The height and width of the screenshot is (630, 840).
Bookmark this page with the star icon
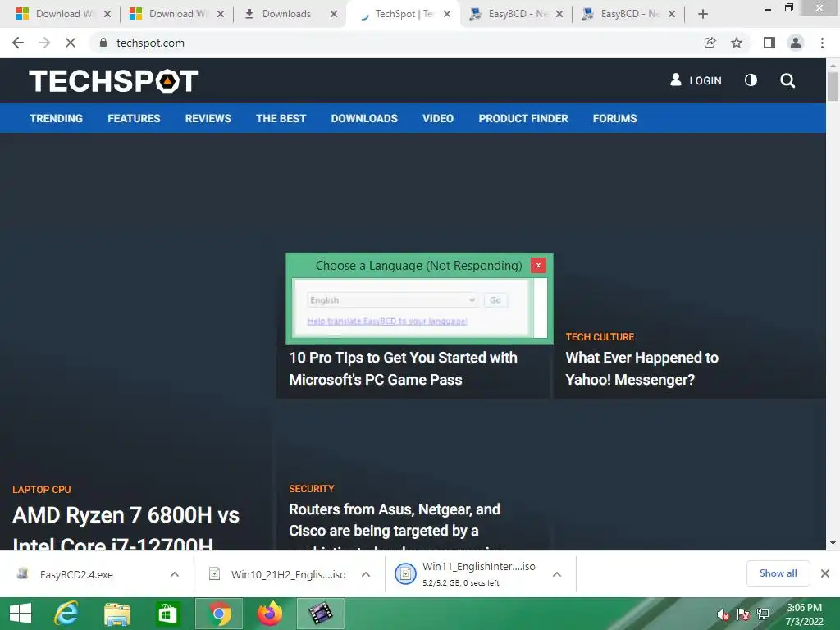(x=737, y=43)
